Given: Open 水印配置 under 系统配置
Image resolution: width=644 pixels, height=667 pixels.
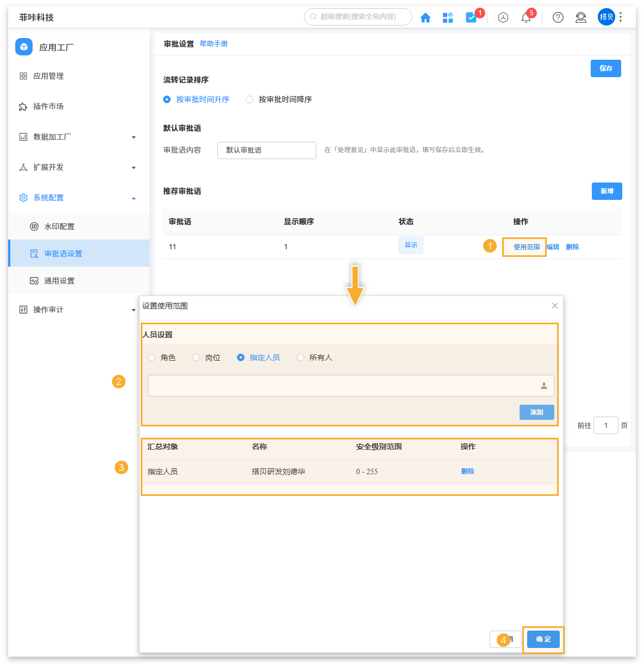Looking at the screenshot, I should pos(60,226).
